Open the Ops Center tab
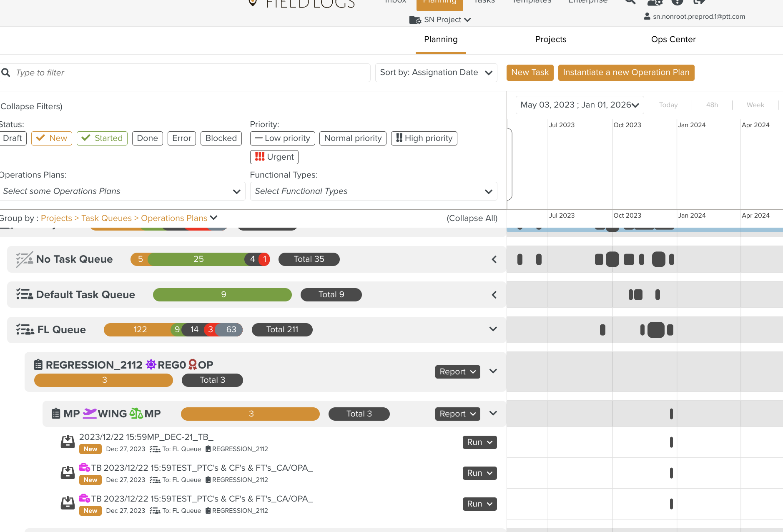 pos(673,40)
